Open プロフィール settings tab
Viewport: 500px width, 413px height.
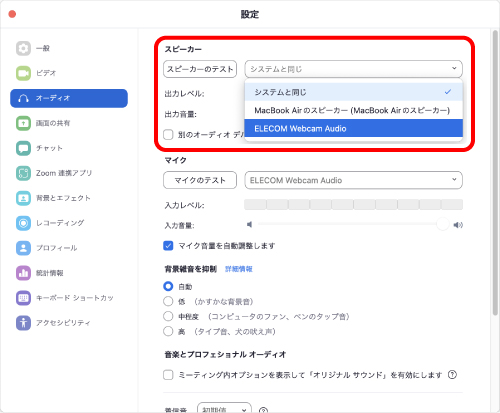pyautogui.click(x=69, y=248)
